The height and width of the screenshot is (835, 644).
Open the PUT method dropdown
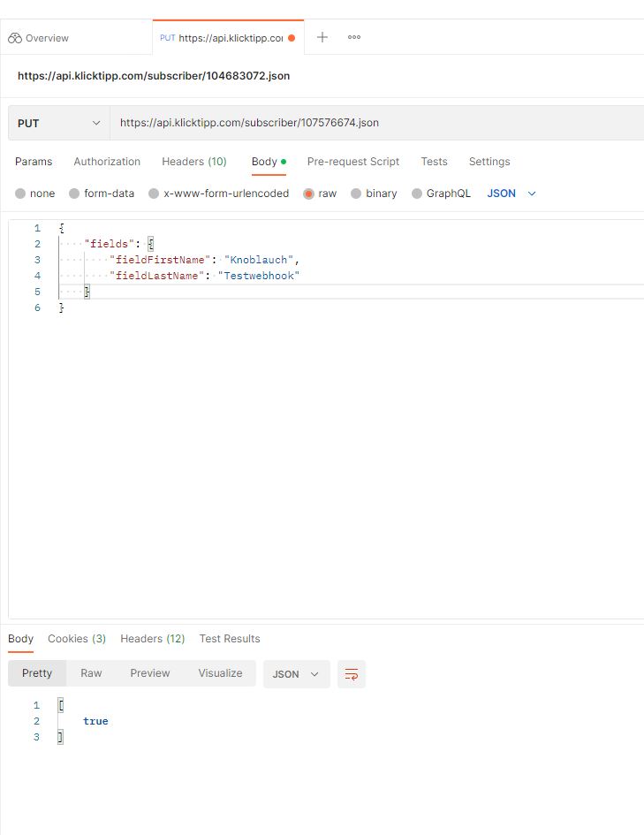tap(59, 123)
